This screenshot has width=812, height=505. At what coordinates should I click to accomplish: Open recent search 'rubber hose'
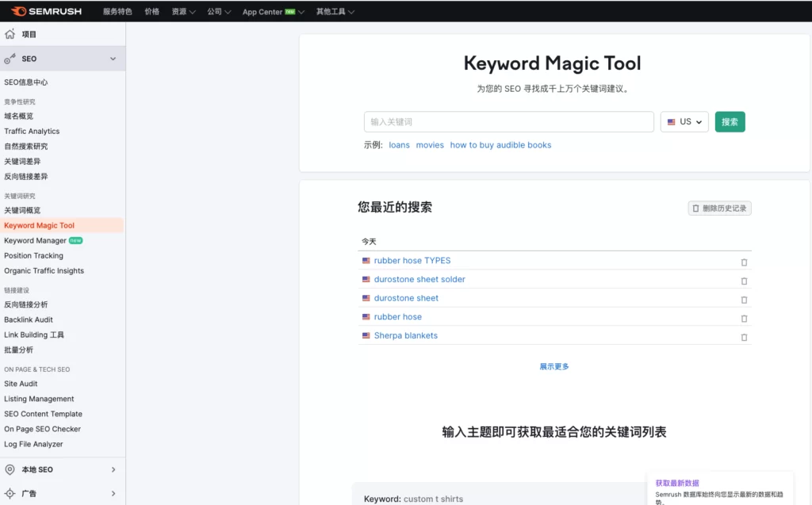pos(398,316)
